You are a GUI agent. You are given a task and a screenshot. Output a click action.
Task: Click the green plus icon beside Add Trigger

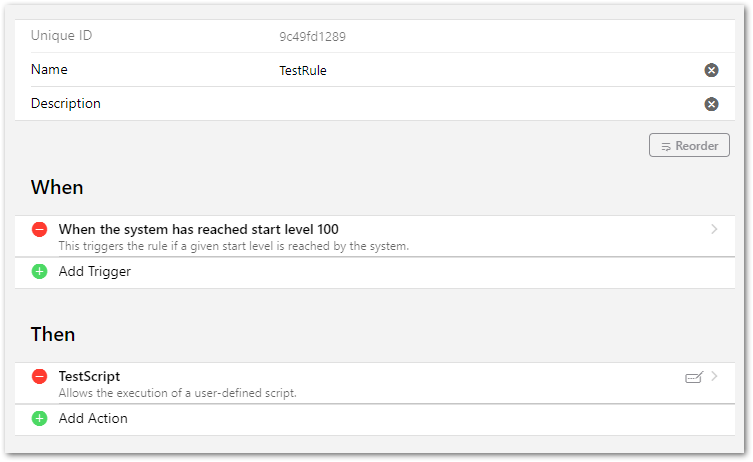(x=40, y=271)
